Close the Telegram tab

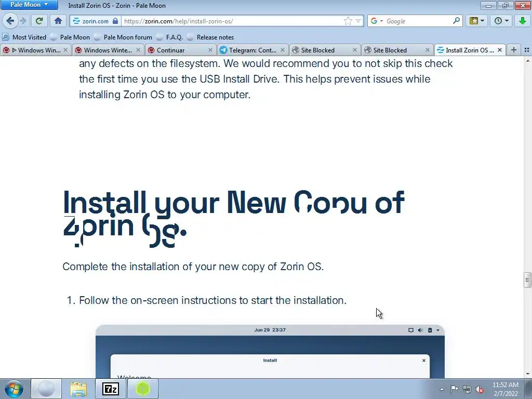click(283, 50)
